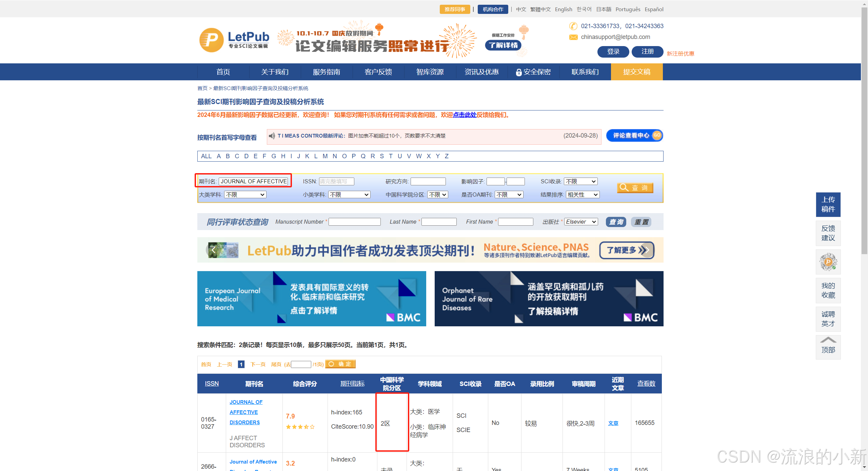The image size is (868, 471).
Task: Click the LetPub logo icon
Action: pyautogui.click(x=211, y=40)
